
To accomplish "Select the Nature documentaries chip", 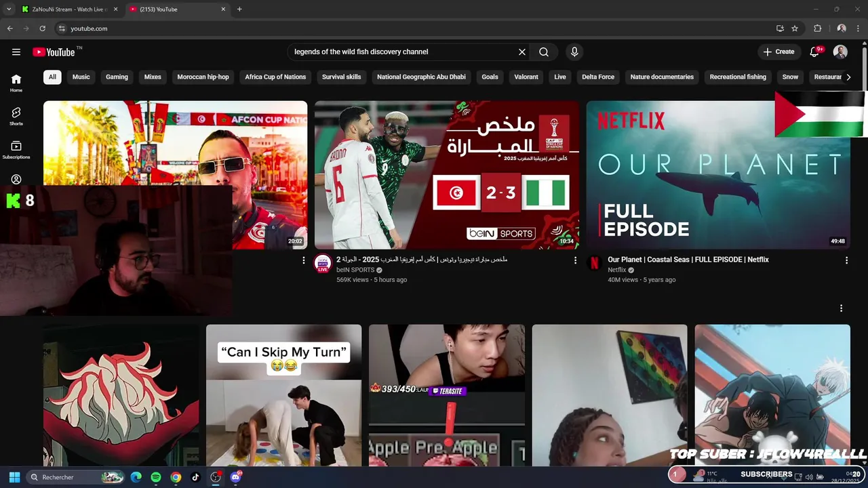I will pos(662,77).
